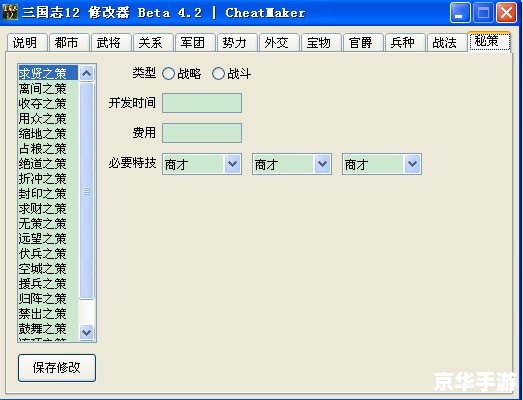523x400 pixels.
Task: Switch to the 宝物 tab
Action: (x=321, y=43)
